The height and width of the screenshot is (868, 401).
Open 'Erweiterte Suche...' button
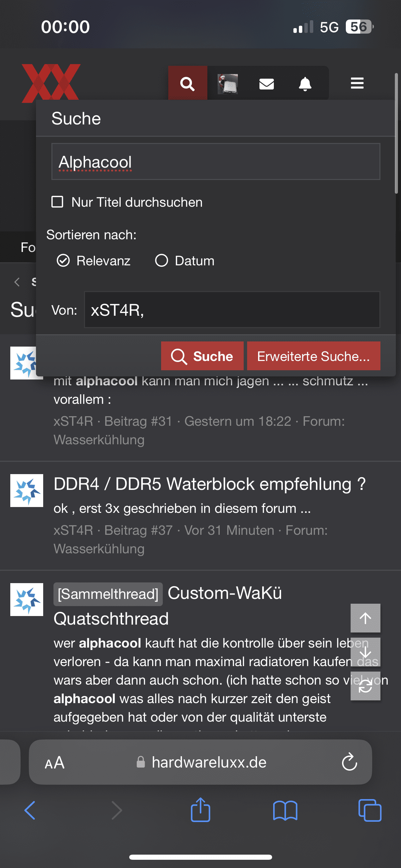click(314, 356)
